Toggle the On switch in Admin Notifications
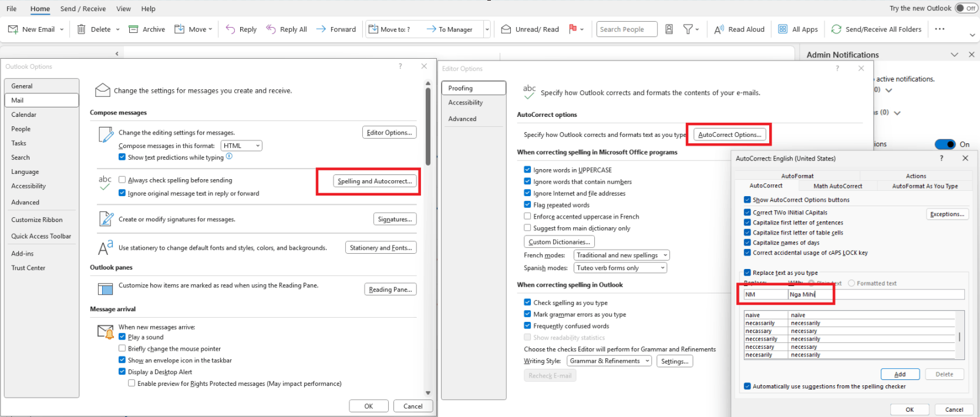Image resolution: width=980 pixels, height=417 pixels. [x=945, y=144]
